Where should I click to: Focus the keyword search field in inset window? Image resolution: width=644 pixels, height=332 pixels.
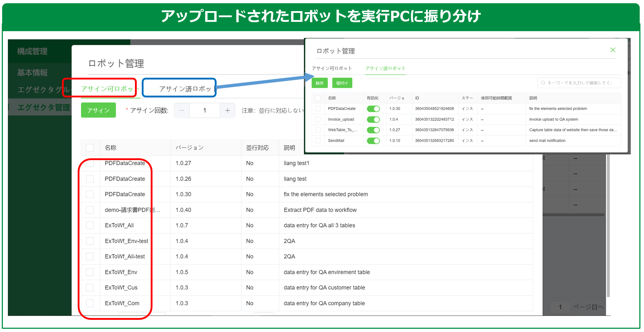click(579, 83)
